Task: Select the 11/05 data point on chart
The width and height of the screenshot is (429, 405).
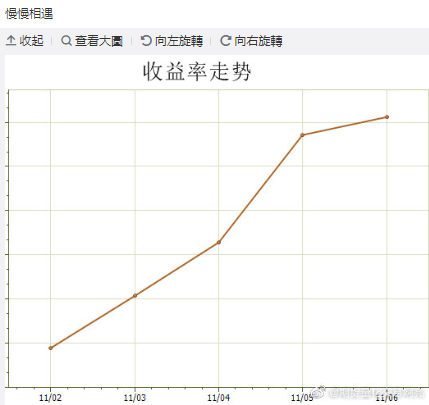Action: (302, 135)
